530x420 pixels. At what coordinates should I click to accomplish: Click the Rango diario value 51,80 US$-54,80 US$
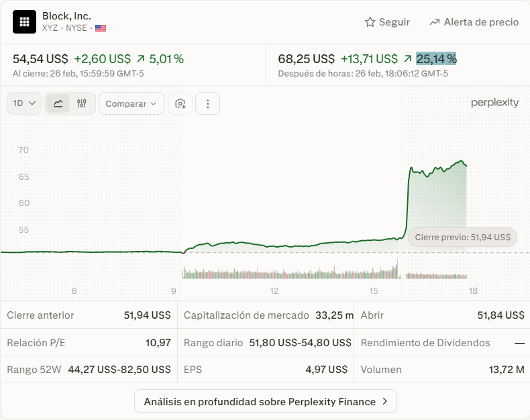pyautogui.click(x=300, y=343)
